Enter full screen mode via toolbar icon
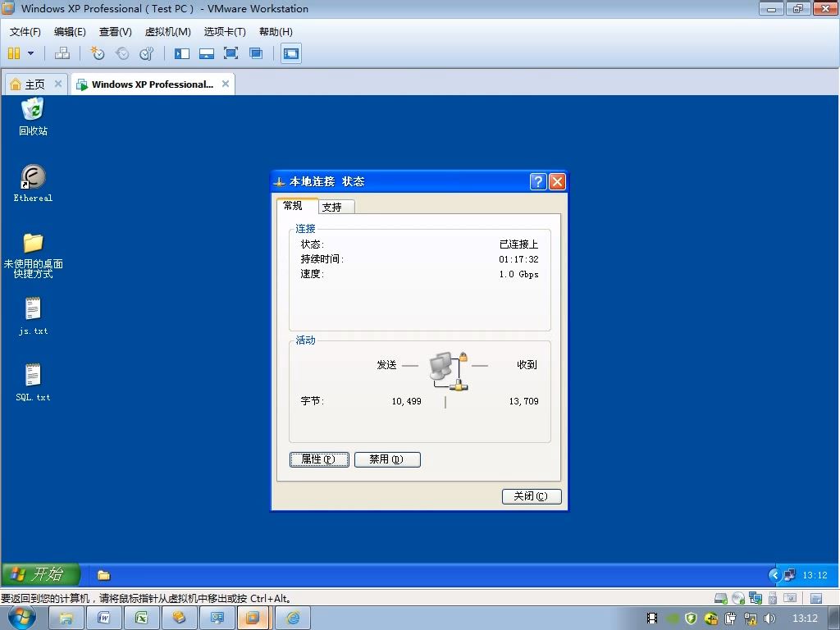This screenshot has width=840, height=630. 231,53
